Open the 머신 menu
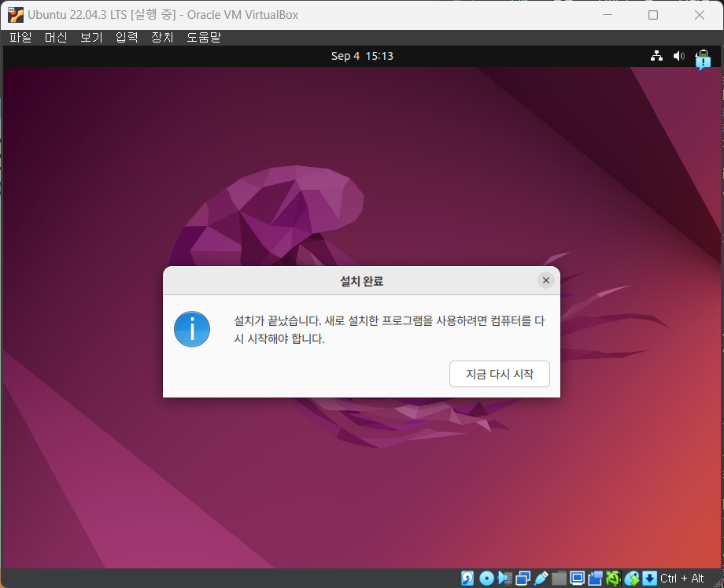This screenshot has height=588, width=724. click(x=56, y=38)
